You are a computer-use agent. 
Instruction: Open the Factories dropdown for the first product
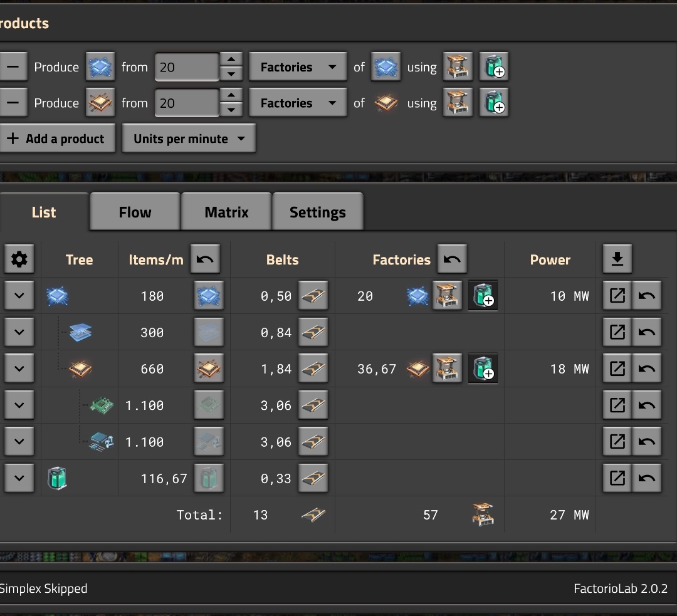[x=297, y=67]
